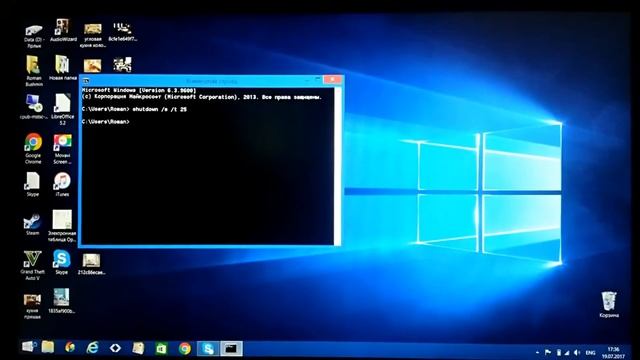Screen dimensions: 640x360
Task: Show hidden system tray icons
Action: [537, 352]
